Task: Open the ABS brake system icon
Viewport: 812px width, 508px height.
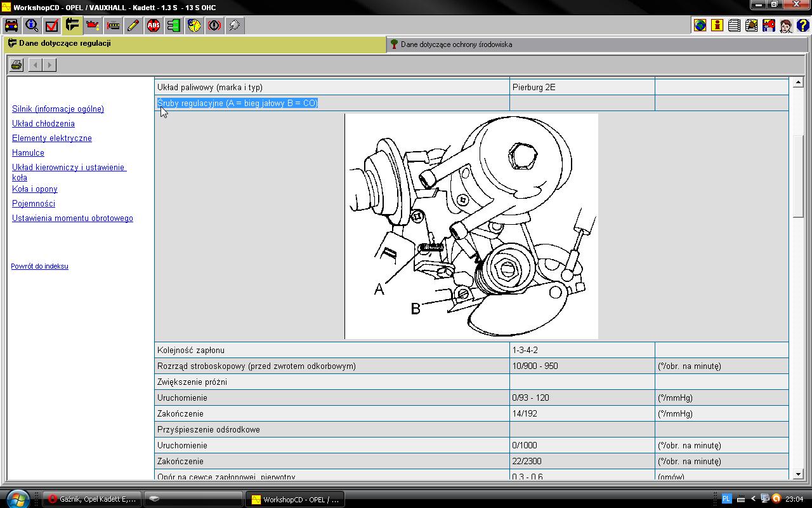Action: click(154, 25)
